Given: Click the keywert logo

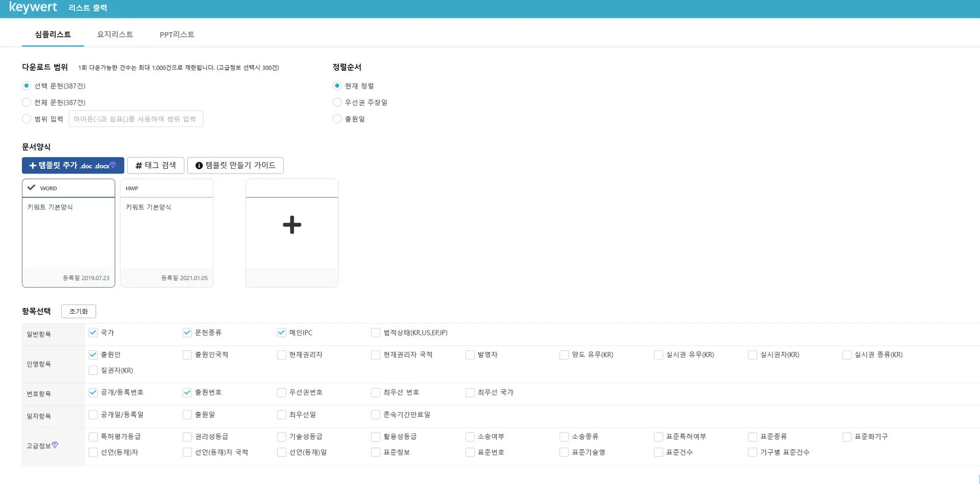Looking at the screenshot, I should (x=33, y=8).
